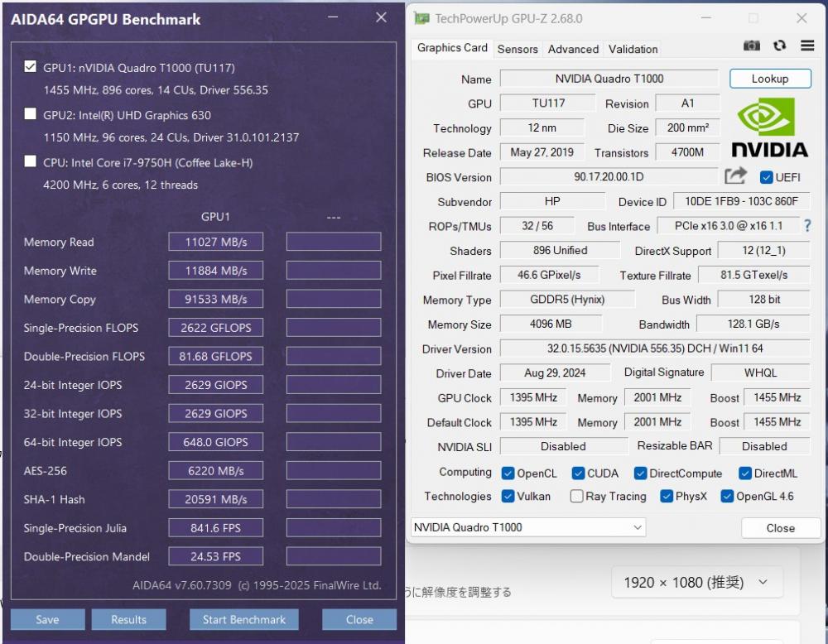Check the CPU Intel Core i7-9750H box

coord(31,161)
